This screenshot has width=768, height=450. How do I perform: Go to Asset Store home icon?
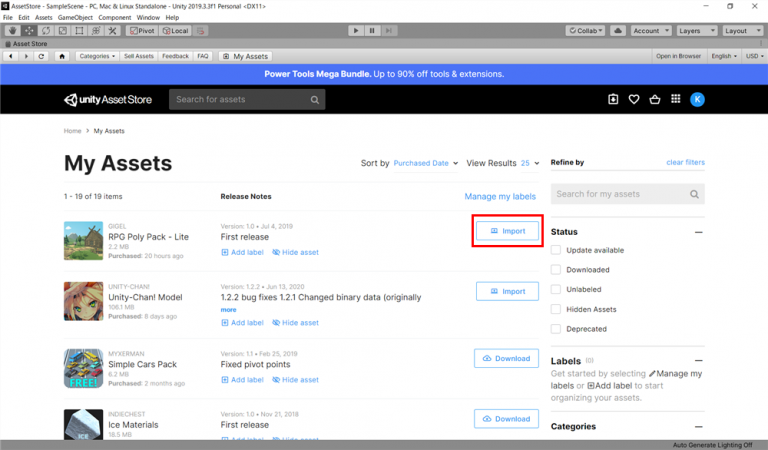tap(62, 56)
